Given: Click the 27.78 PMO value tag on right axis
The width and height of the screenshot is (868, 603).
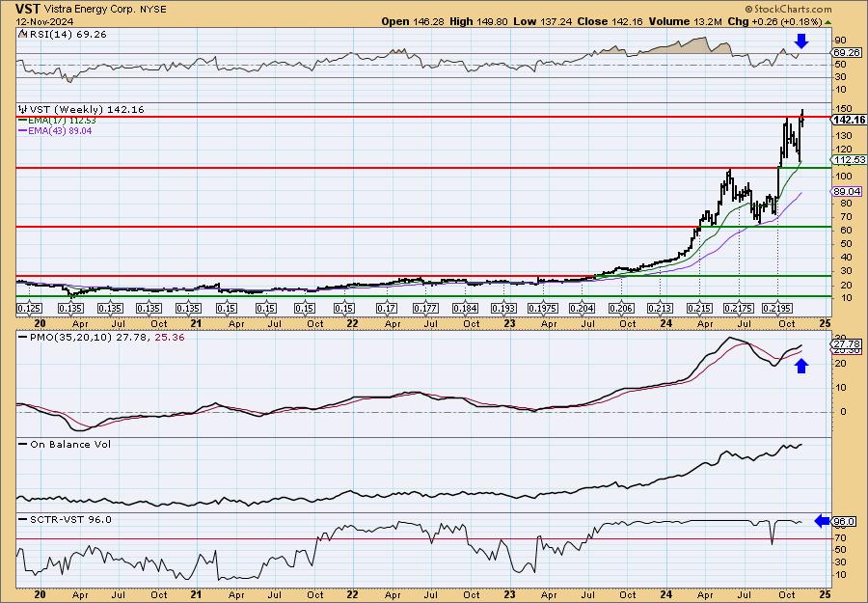Looking at the screenshot, I should [x=847, y=343].
